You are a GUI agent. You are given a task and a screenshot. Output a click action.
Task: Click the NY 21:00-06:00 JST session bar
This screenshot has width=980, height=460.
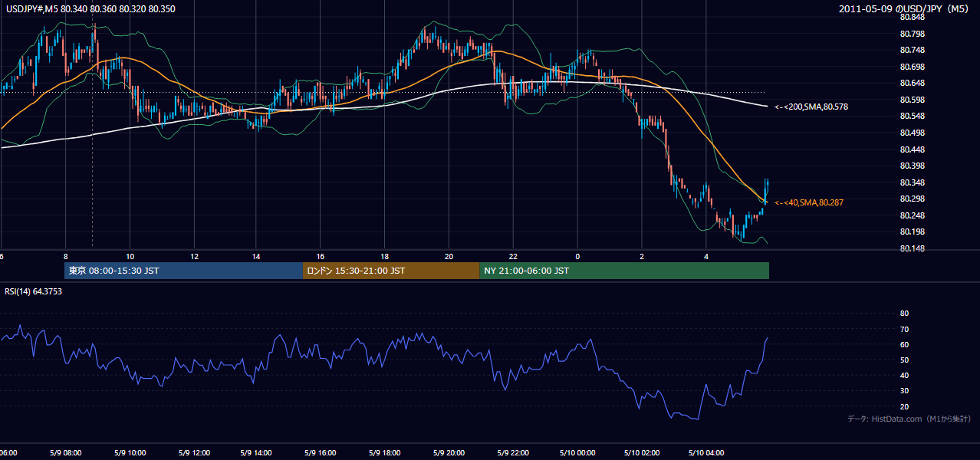point(624,271)
